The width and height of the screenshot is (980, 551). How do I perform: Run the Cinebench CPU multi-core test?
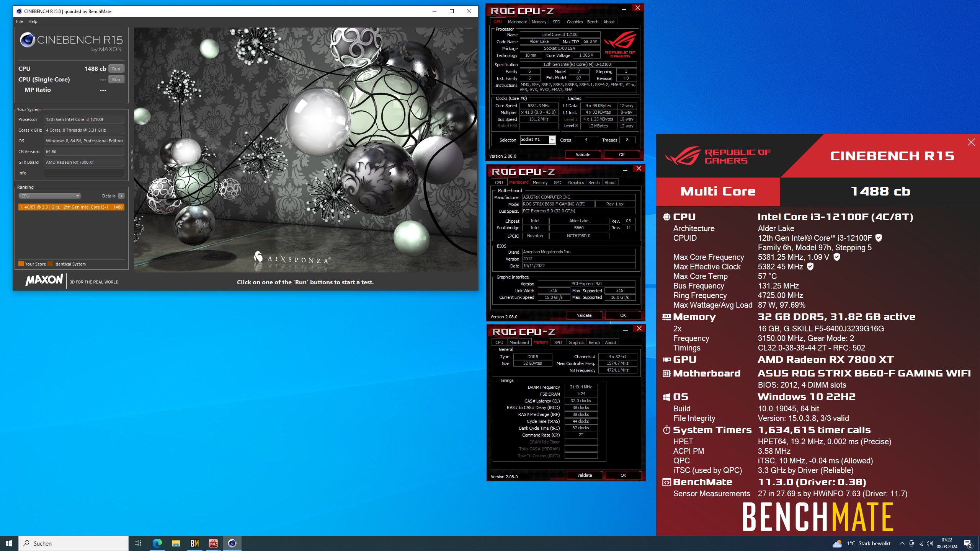point(116,69)
